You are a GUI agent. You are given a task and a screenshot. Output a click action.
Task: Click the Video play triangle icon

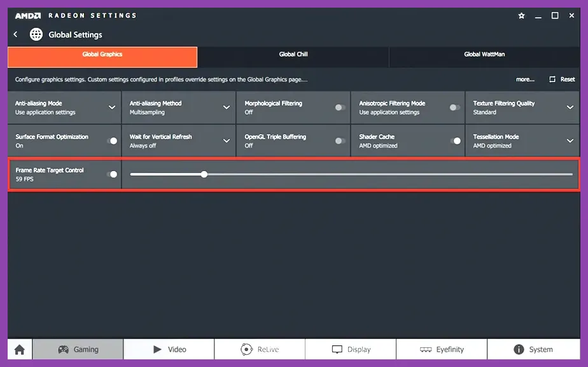click(x=158, y=349)
